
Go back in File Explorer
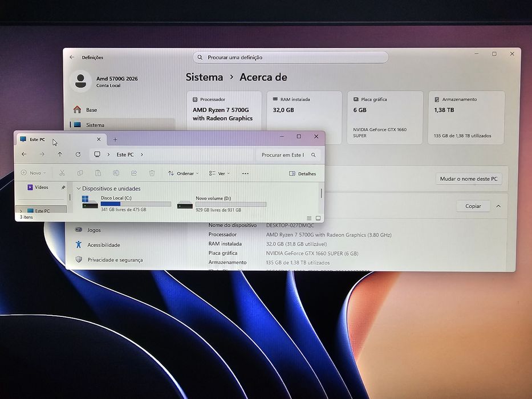point(24,154)
